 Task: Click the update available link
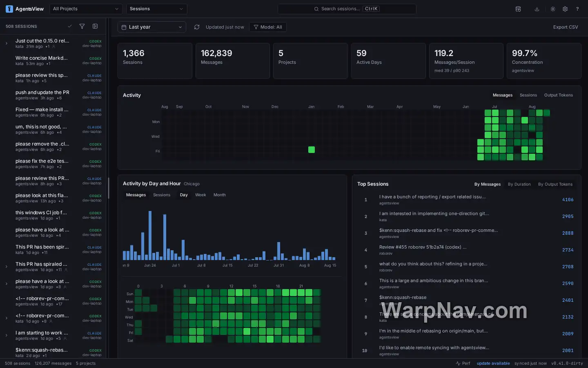click(x=493, y=363)
